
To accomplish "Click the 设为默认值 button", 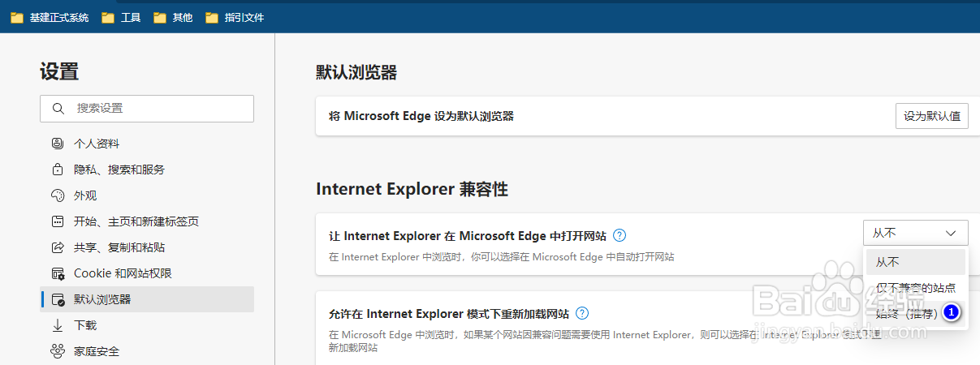I will (x=932, y=116).
